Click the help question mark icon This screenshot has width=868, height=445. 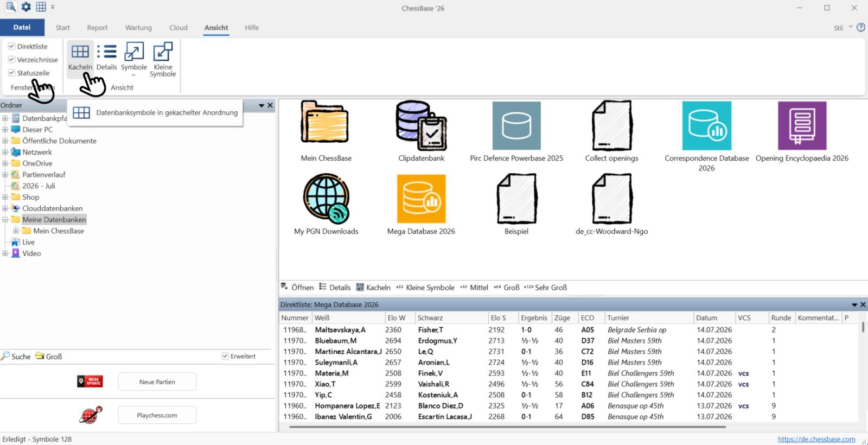(x=860, y=27)
